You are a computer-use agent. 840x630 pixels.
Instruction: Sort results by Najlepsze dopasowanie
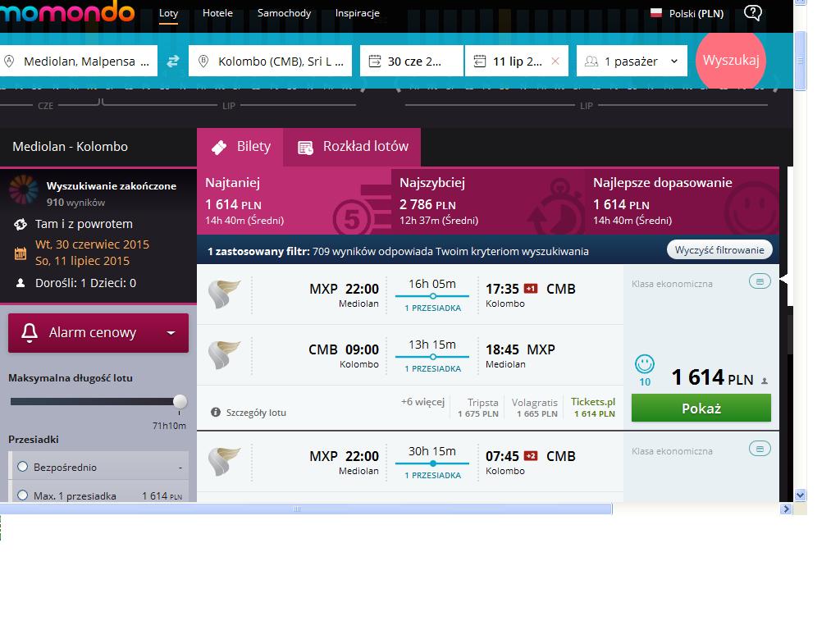(682, 202)
